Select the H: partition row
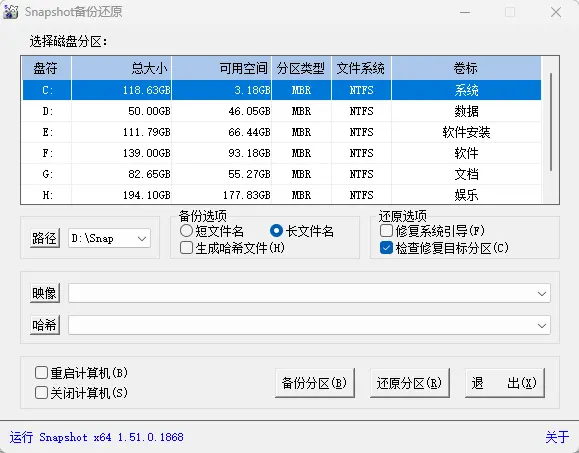 pyautogui.click(x=281, y=195)
